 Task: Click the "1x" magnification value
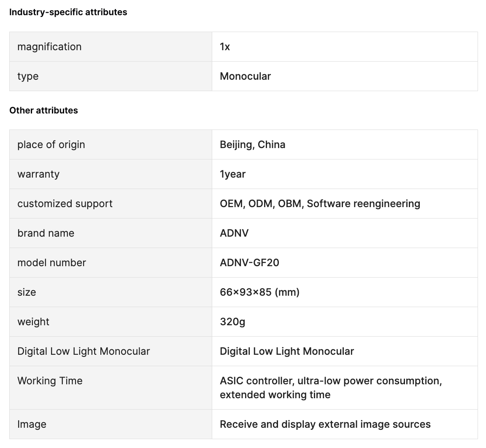(x=225, y=47)
